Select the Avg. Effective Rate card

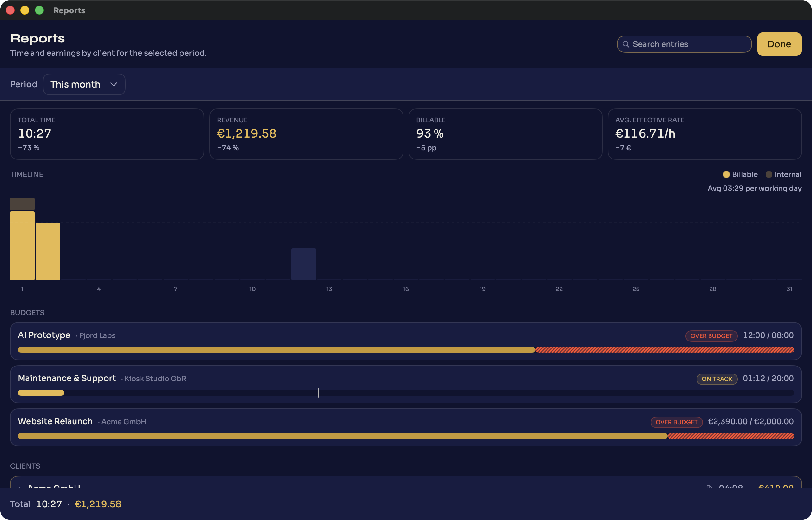pos(704,134)
